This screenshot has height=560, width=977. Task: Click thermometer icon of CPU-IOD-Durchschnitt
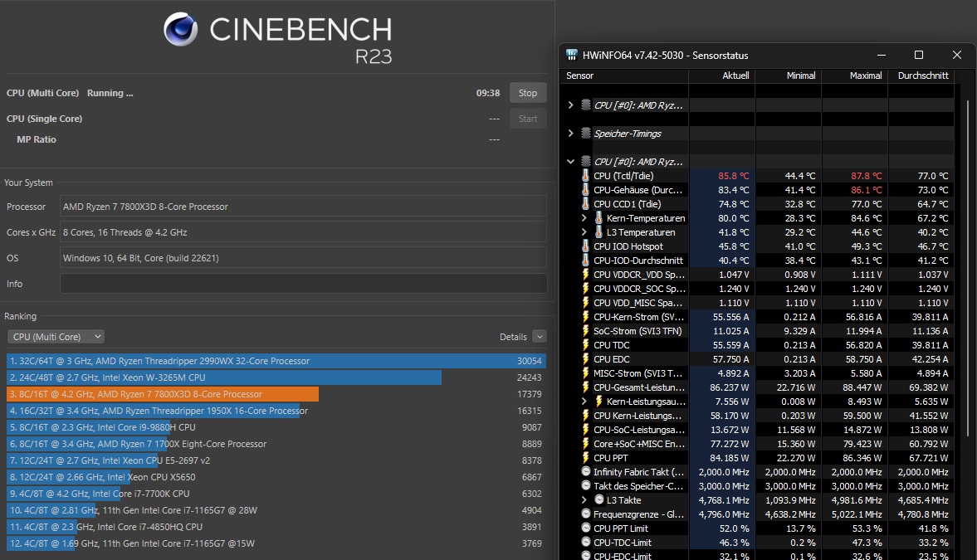click(586, 261)
